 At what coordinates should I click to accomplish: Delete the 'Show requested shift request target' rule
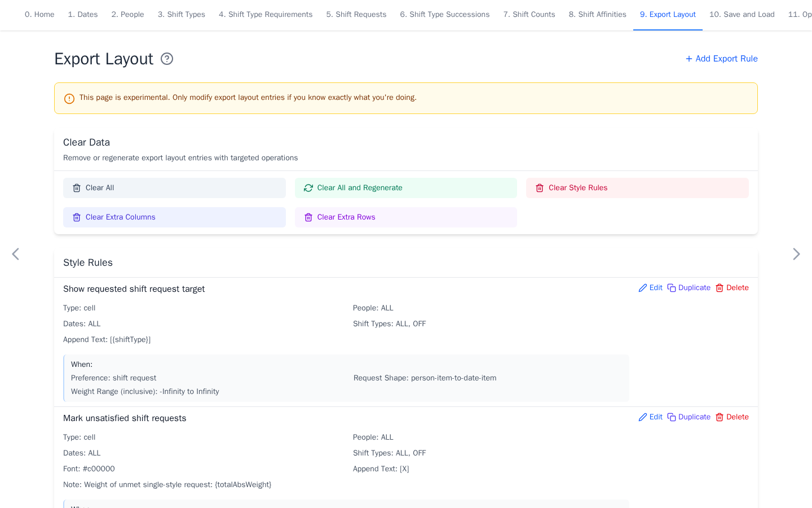coord(732,288)
